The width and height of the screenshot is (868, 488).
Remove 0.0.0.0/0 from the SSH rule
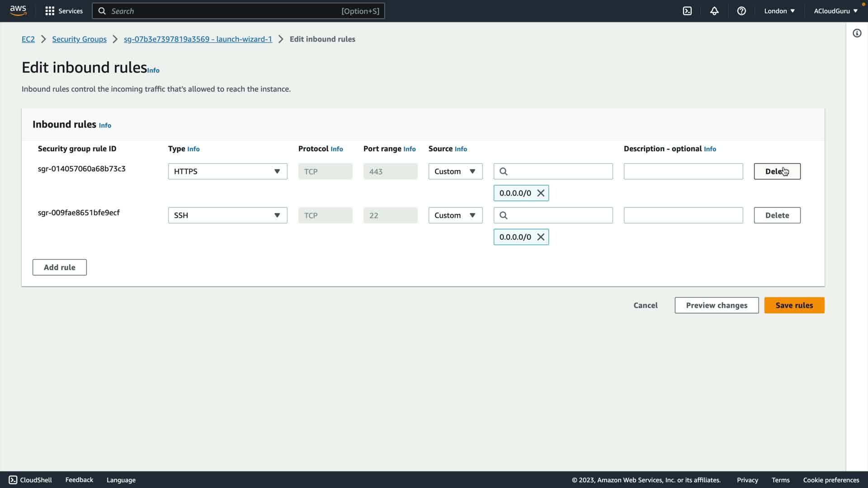coord(541,237)
